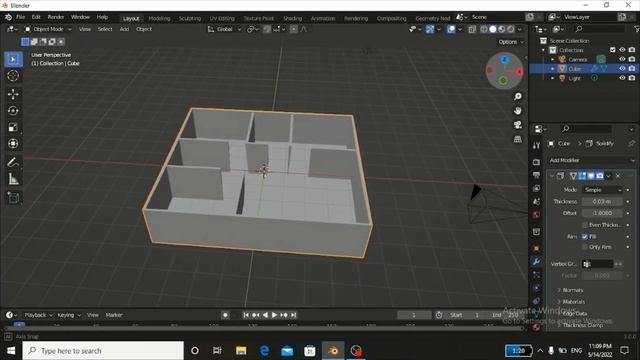Open the timeline Keying menu
The height and width of the screenshot is (360, 640).
tap(69, 315)
